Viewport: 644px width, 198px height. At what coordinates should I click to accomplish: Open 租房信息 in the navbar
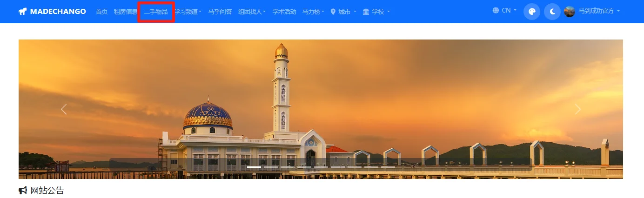pos(126,12)
